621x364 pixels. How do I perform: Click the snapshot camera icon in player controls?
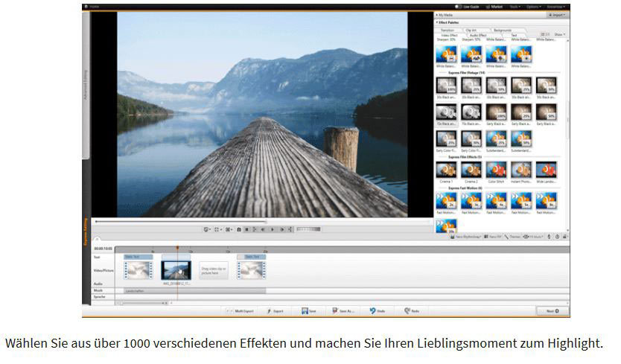239,229
